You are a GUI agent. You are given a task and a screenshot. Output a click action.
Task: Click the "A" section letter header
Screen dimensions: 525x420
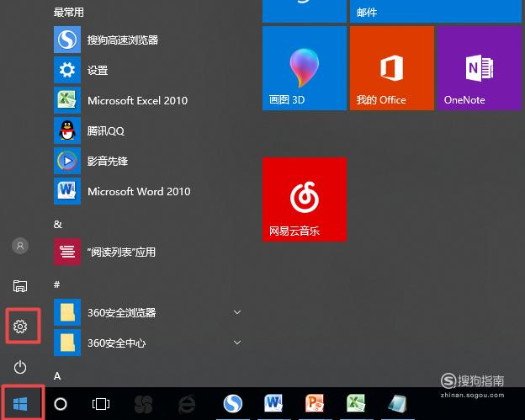(x=57, y=375)
